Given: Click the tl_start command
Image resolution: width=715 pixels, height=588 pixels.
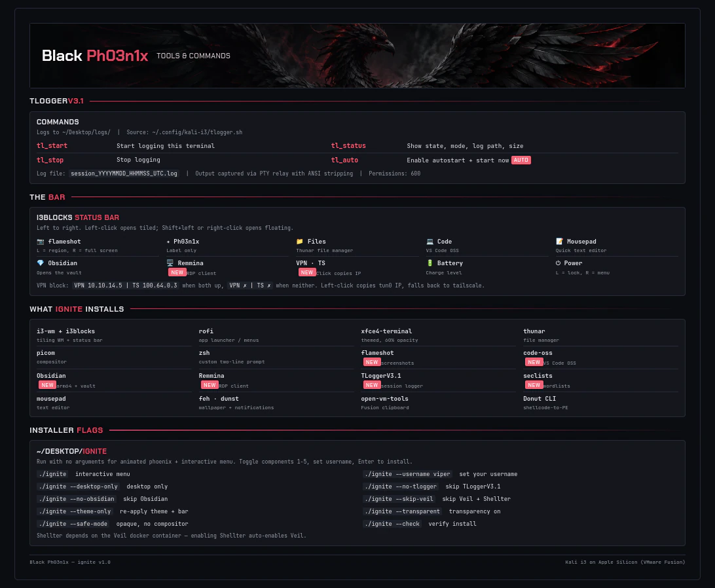Looking at the screenshot, I should pyautogui.click(x=52, y=145).
